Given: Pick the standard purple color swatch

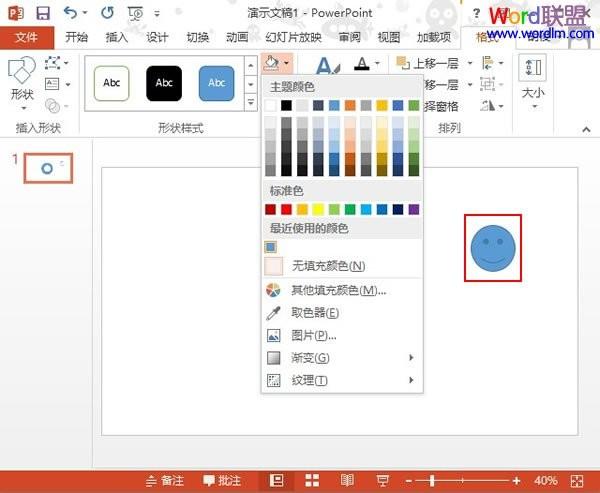Looking at the screenshot, I should (414, 209).
